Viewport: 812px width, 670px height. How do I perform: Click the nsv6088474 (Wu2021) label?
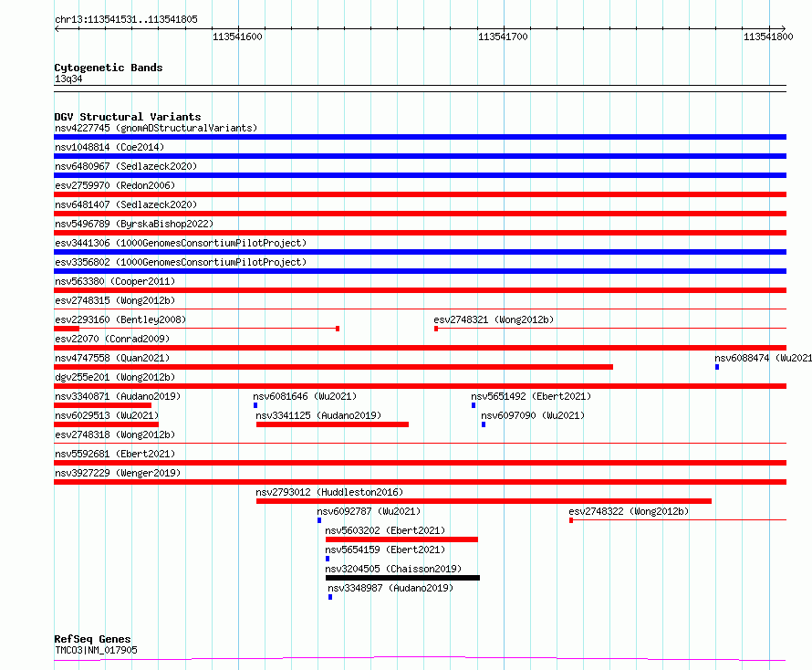tap(763, 358)
